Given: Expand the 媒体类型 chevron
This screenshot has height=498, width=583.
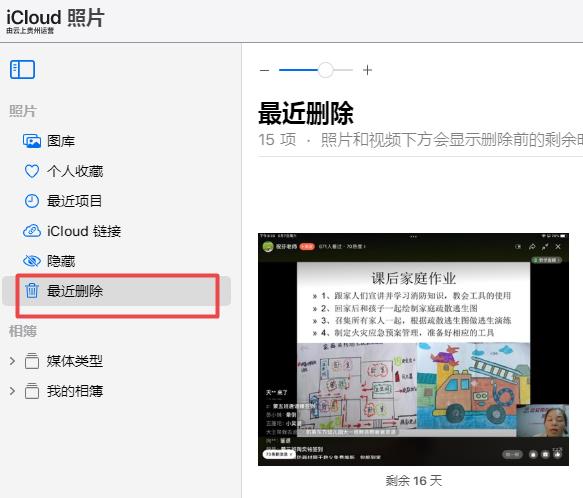Looking at the screenshot, I should (12, 361).
